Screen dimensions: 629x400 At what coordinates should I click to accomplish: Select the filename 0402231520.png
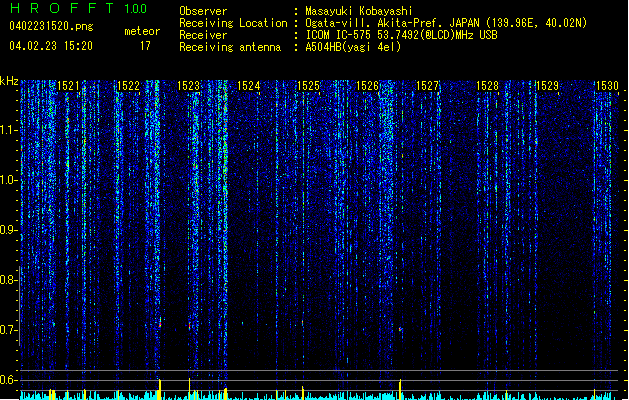51,26
